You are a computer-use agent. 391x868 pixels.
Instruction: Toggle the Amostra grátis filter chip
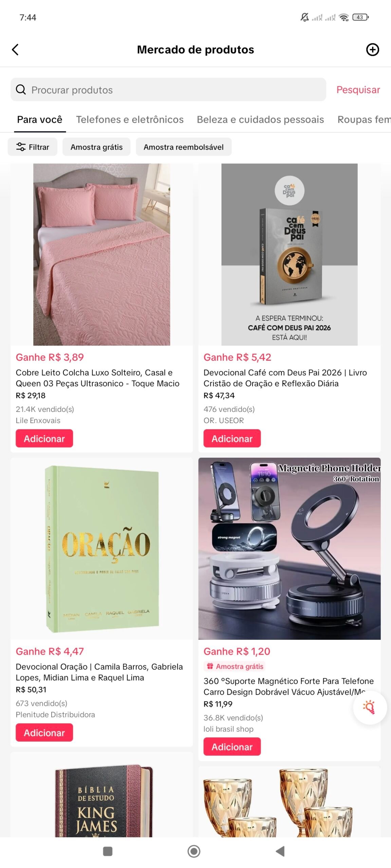(96, 147)
